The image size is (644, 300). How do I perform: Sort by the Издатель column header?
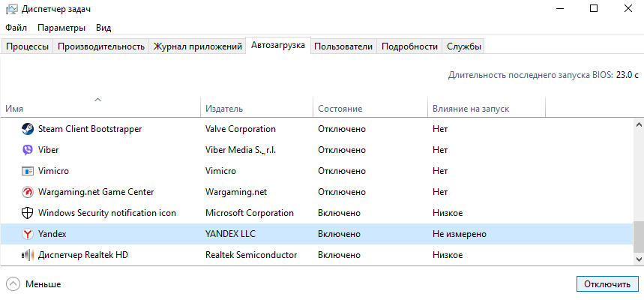[x=223, y=109]
